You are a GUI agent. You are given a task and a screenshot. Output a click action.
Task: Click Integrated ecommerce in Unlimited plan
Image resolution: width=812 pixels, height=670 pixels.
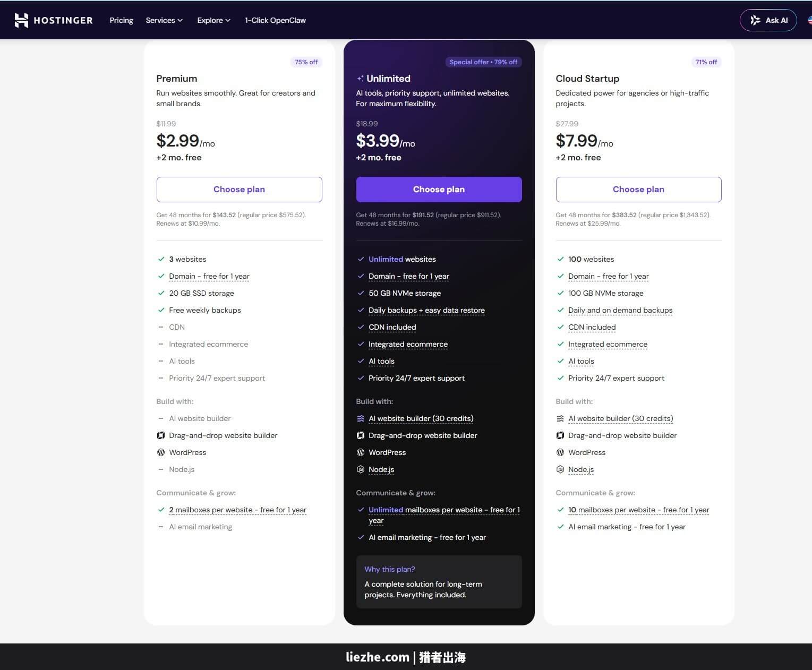click(x=408, y=344)
